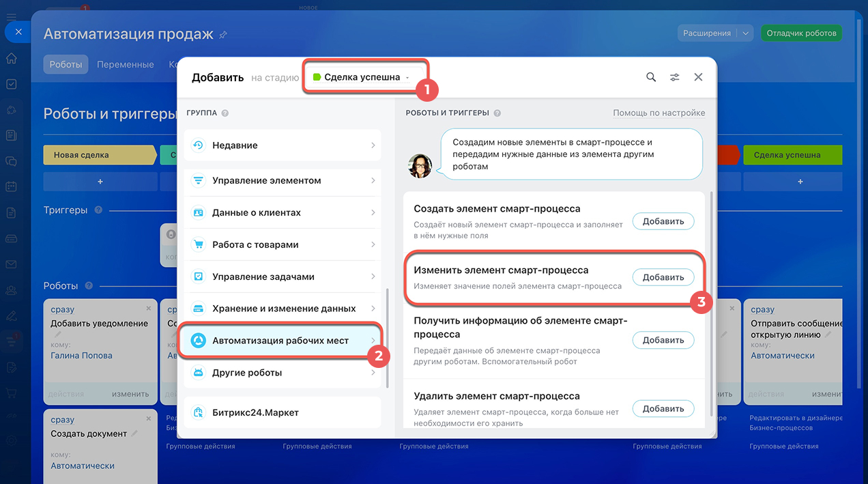Click the search magnifier icon in the Добавить dialog
Image resolution: width=868 pixels, height=484 pixels.
coord(651,77)
